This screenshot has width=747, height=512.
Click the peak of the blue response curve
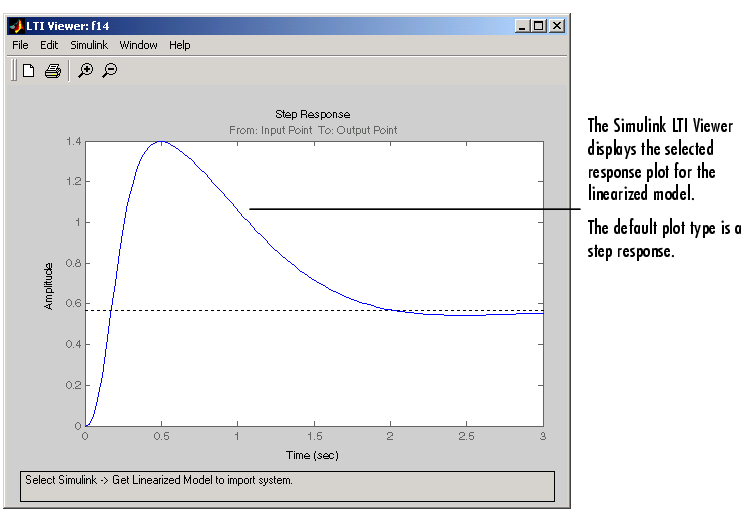[x=160, y=141]
